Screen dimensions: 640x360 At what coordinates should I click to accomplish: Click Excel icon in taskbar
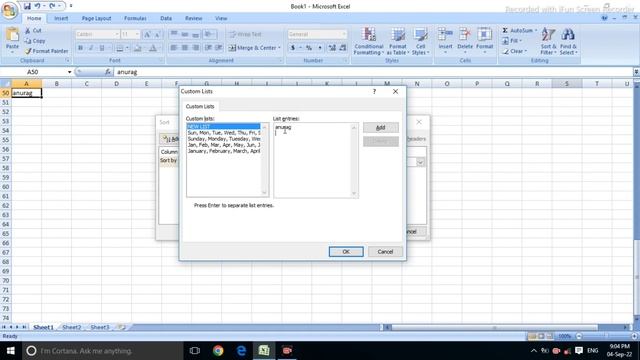(264, 351)
